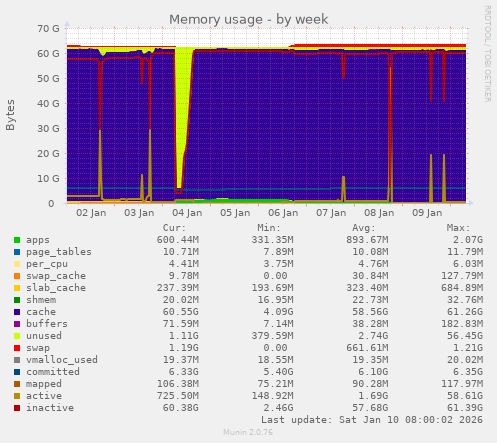Viewport: 497px width, 443px height.
Task: Click the '09 Jan' x-axis label
Action: (427, 213)
